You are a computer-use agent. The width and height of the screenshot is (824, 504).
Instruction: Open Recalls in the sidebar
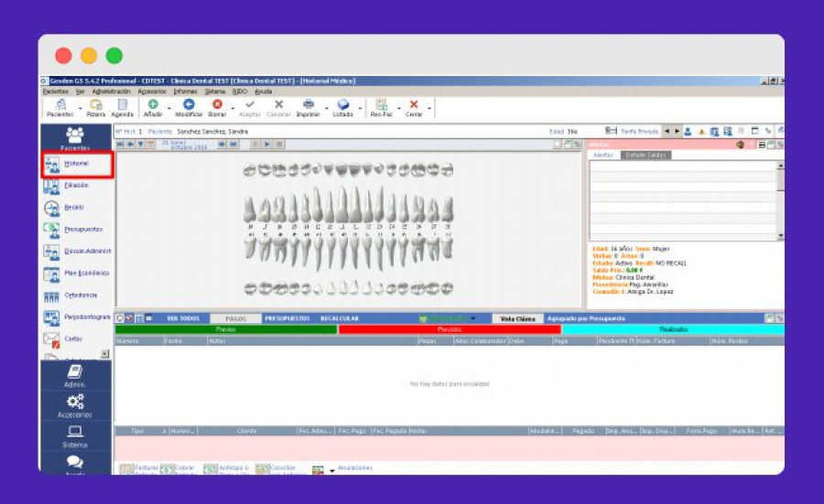click(74, 208)
